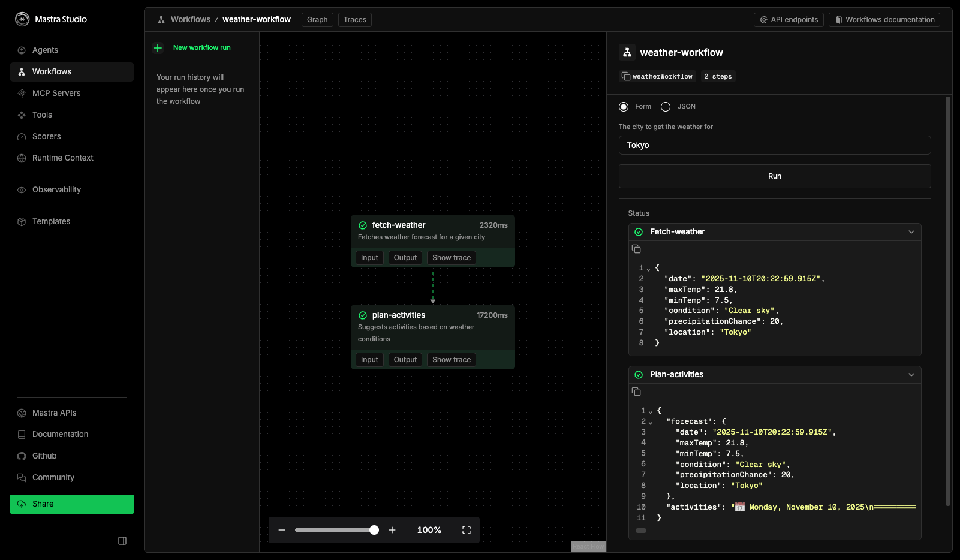Switch to the Graph tab
The width and height of the screenshot is (960, 560).
coord(317,20)
